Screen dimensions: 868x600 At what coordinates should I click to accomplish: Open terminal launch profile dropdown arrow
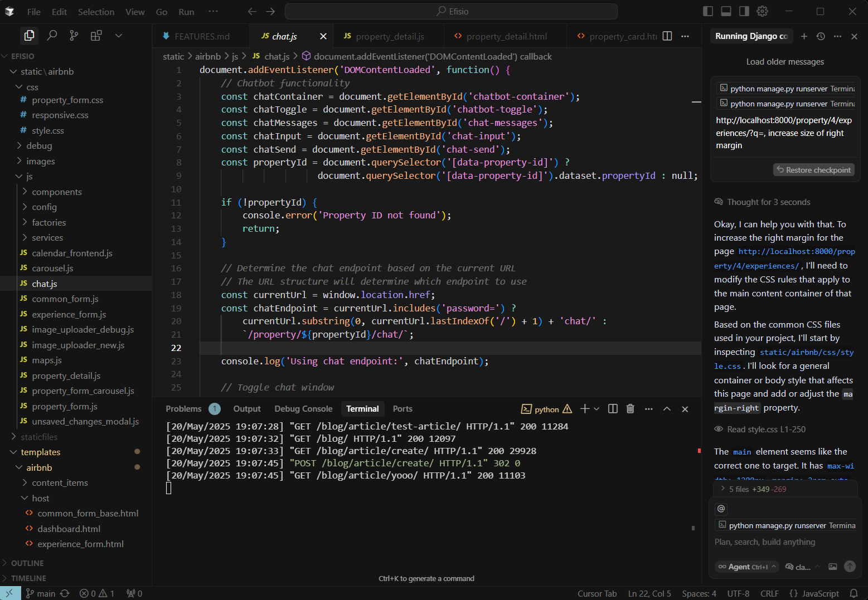(597, 409)
